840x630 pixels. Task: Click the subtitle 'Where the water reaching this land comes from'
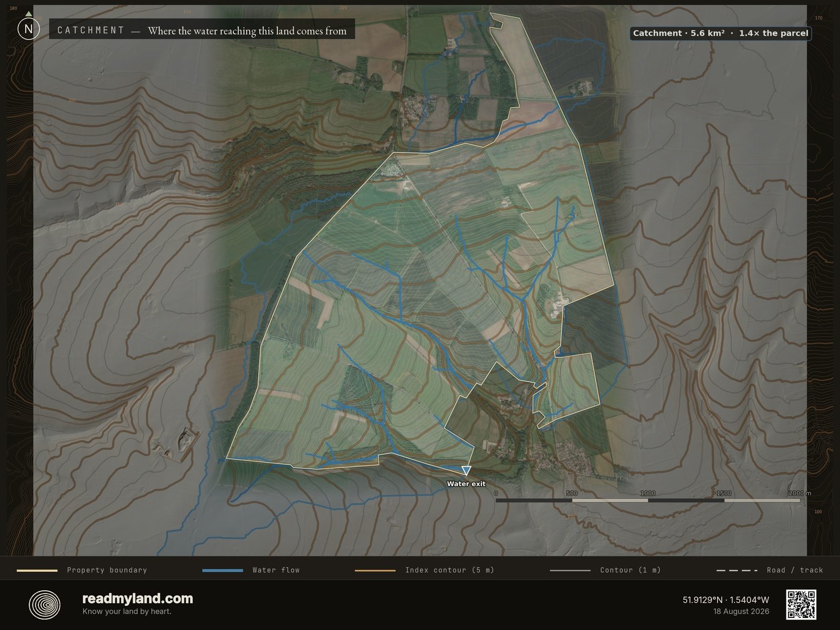point(247,31)
